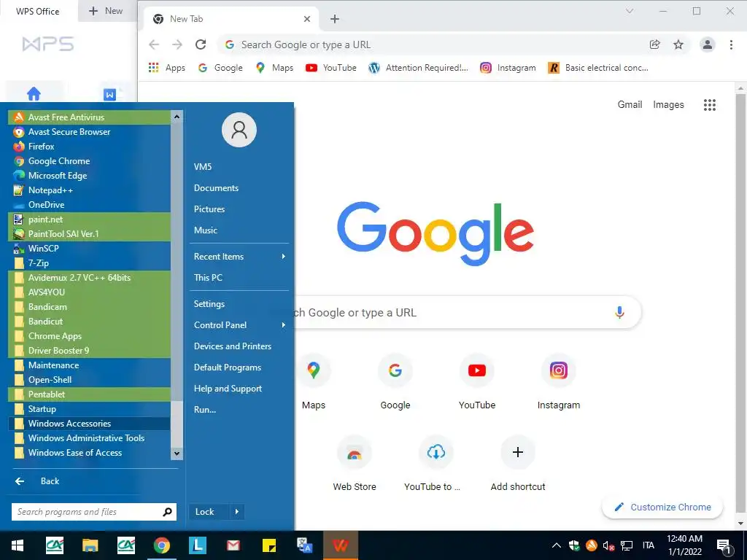
Task: Open the Sticky Notes taskbar icon
Action: (268, 545)
